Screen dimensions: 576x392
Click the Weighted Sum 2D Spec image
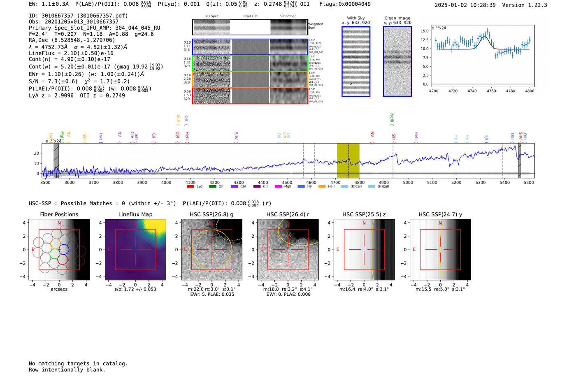point(212,27)
